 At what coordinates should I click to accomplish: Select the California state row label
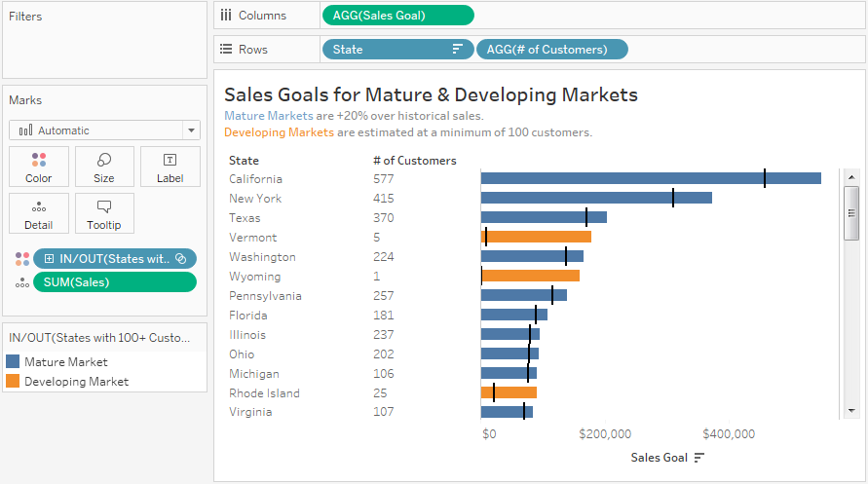pos(255,179)
